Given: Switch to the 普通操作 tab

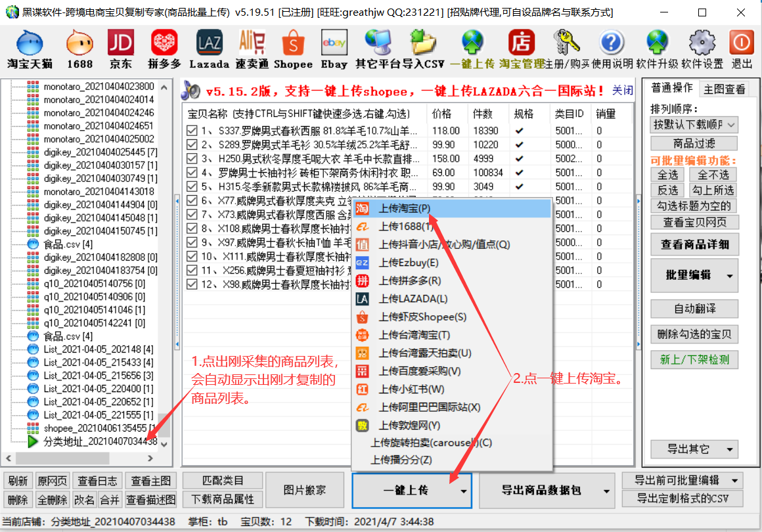Looking at the screenshot, I should (x=671, y=88).
